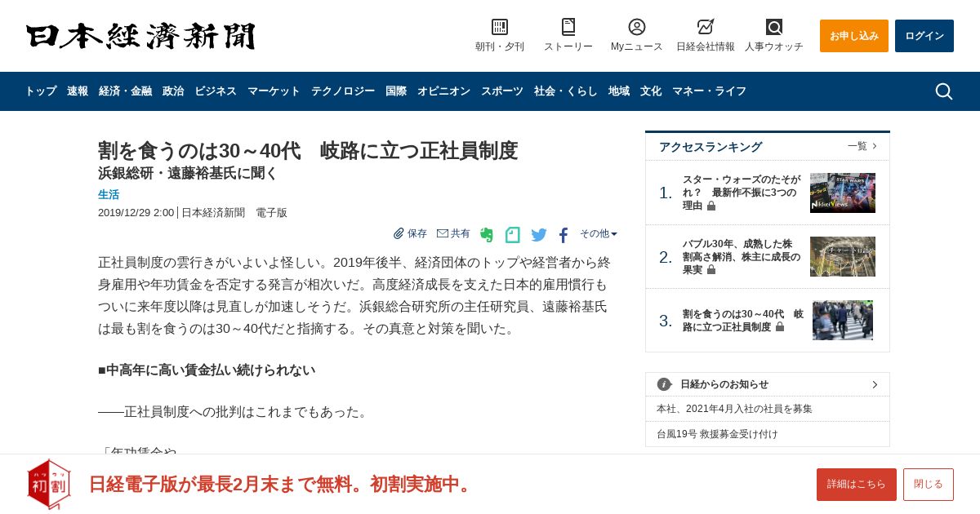Open the 生活 category link

[x=109, y=194]
